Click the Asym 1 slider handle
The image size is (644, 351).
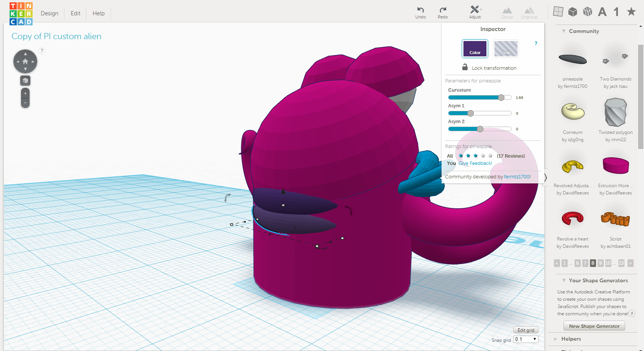(471, 113)
